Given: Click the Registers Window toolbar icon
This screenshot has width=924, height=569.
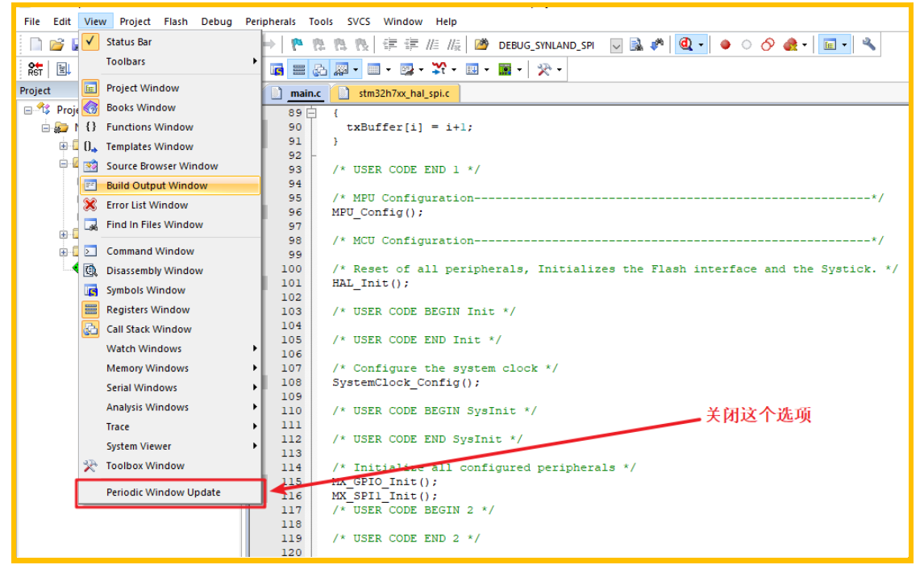Looking at the screenshot, I should tap(299, 69).
